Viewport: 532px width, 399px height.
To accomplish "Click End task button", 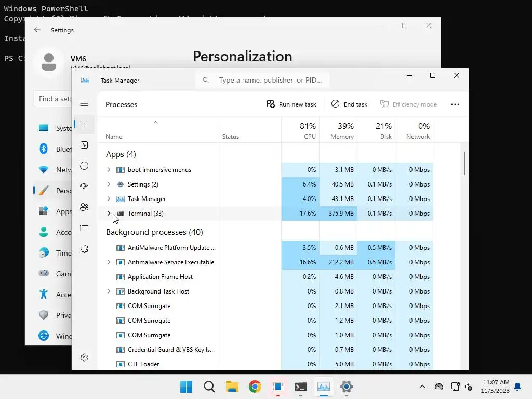I will tap(350, 104).
